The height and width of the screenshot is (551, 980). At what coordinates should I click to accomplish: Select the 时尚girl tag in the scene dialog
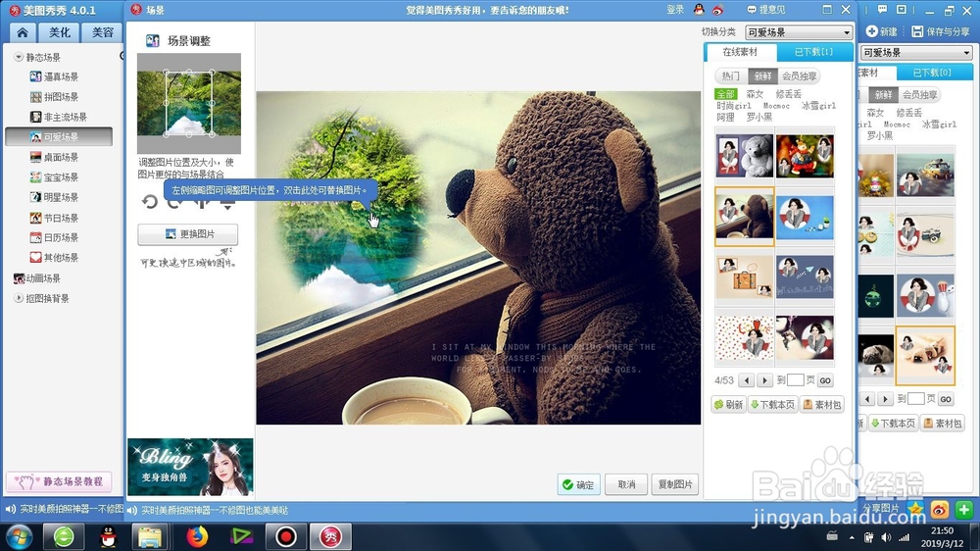pos(734,106)
